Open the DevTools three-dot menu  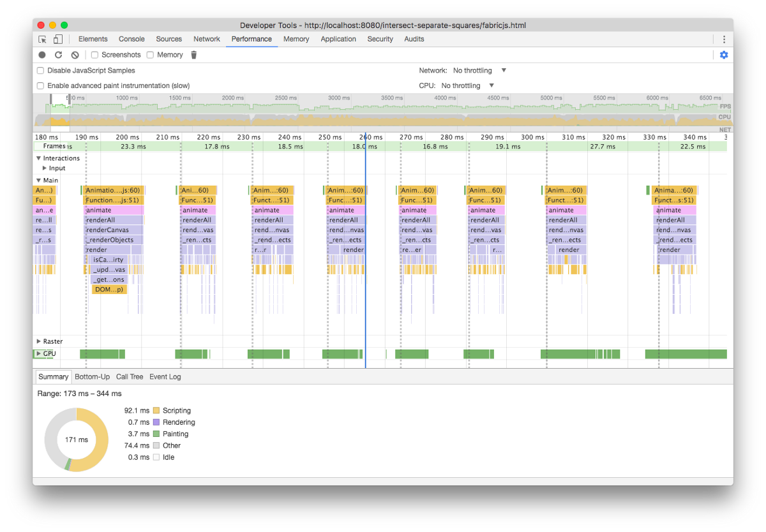pos(724,39)
